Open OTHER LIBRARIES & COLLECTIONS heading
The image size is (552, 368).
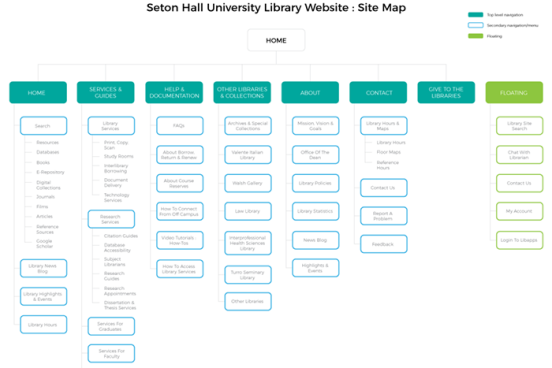[242, 93]
